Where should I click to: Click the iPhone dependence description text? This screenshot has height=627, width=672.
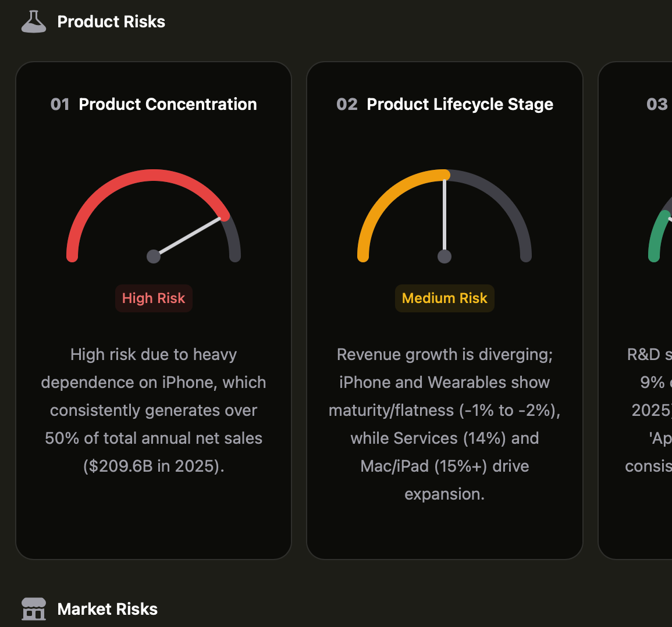(x=154, y=411)
